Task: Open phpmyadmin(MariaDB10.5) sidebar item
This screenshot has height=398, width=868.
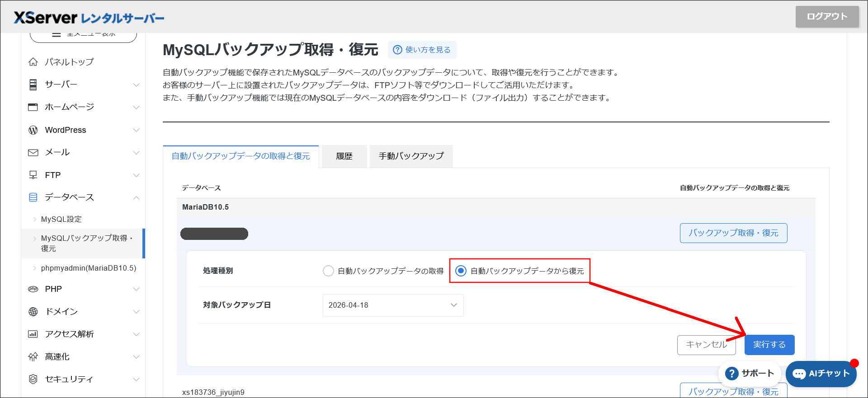Action: 88,268
